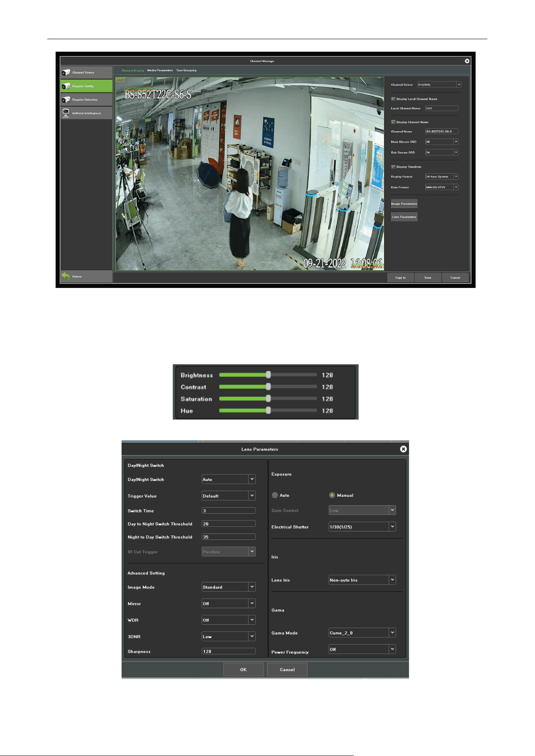
Task: Close the Lens Parameters dialog
Action: pyautogui.click(x=403, y=449)
